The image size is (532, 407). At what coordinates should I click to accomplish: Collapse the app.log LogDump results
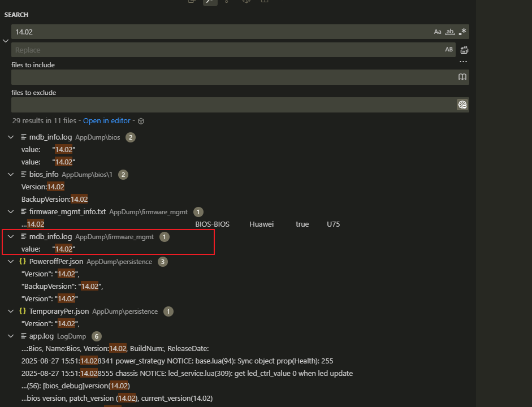[x=11, y=336]
